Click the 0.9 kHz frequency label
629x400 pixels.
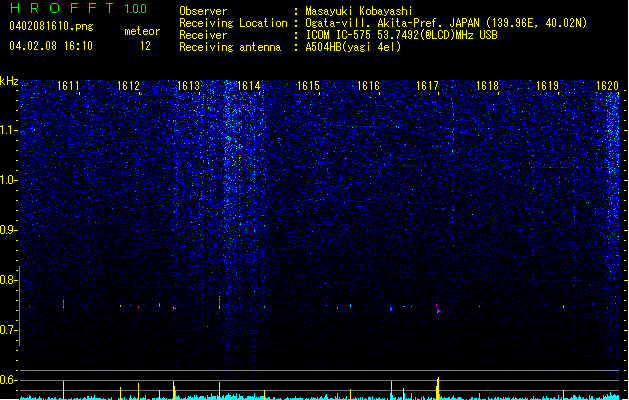click(9, 230)
